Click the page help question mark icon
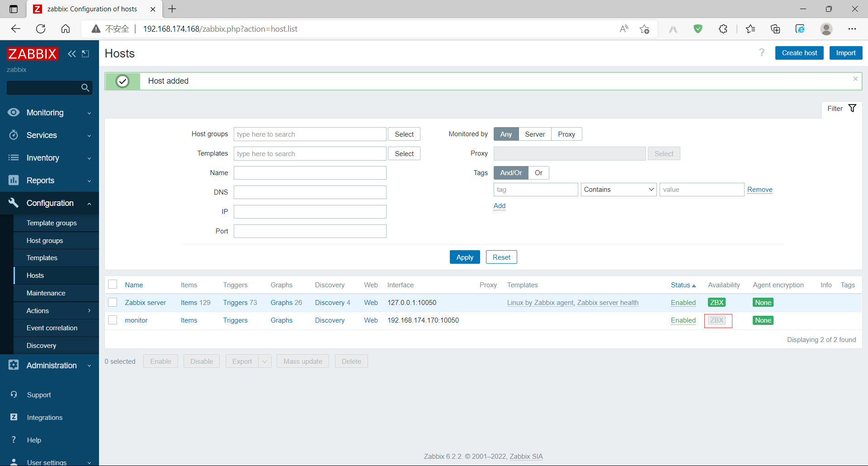This screenshot has width=868, height=466. 762,52
